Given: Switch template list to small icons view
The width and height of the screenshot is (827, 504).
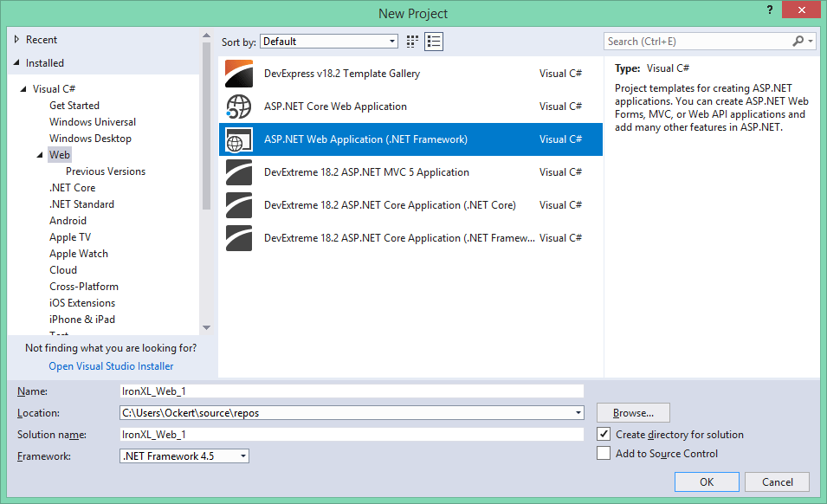Looking at the screenshot, I should click(x=411, y=41).
